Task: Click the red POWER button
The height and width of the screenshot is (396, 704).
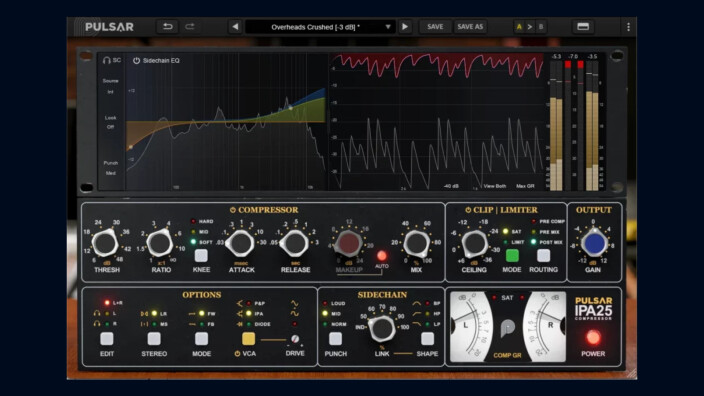Action: point(593,338)
